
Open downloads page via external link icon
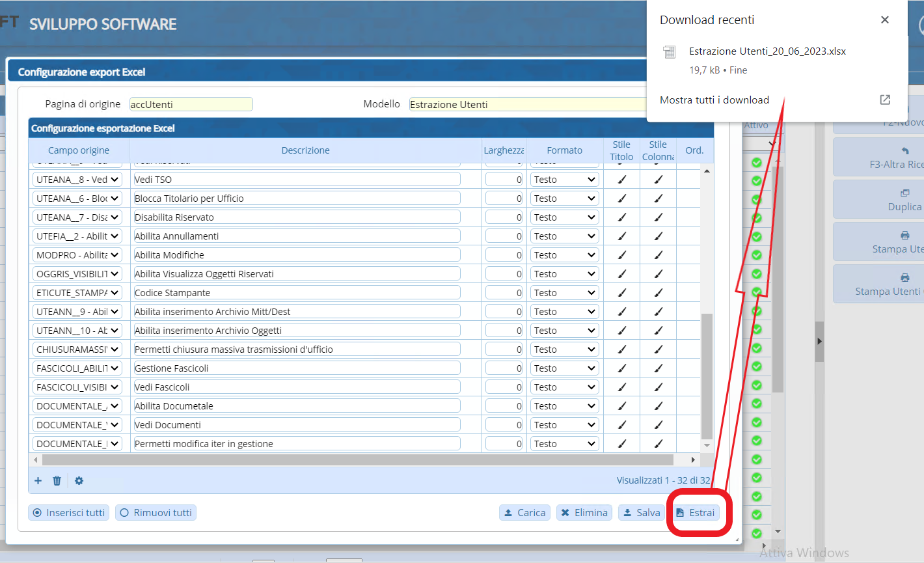[x=885, y=100]
